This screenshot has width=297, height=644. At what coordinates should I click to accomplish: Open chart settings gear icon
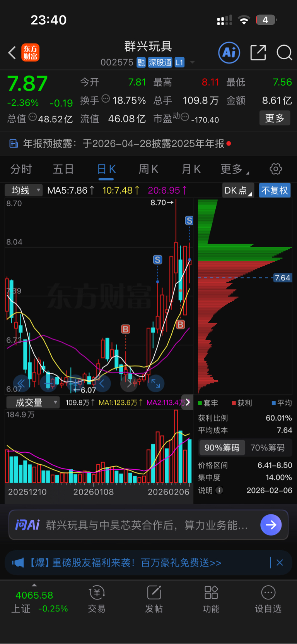tap(275, 169)
